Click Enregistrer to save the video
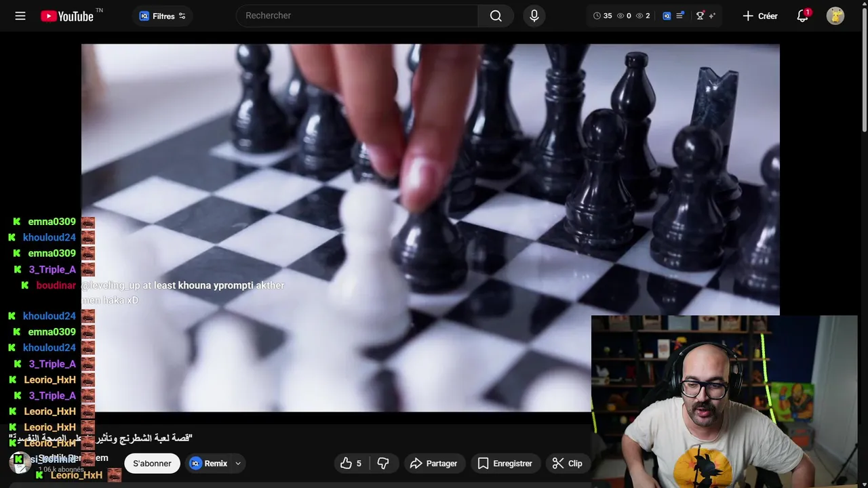This screenshot has width=868, height=488. point(505,464)
